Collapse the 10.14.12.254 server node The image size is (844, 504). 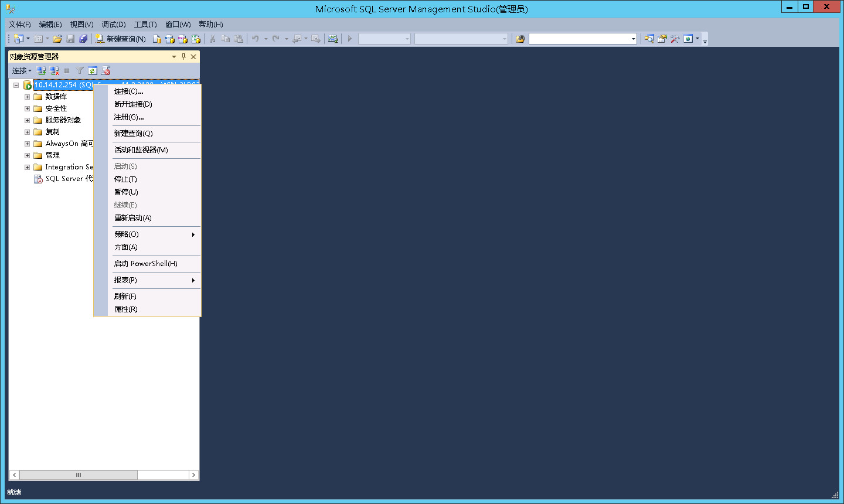pyautogui.click(x=16, y=85)
